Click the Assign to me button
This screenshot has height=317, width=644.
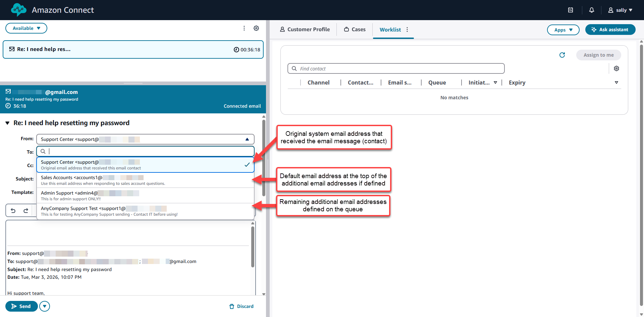(598, 55)
